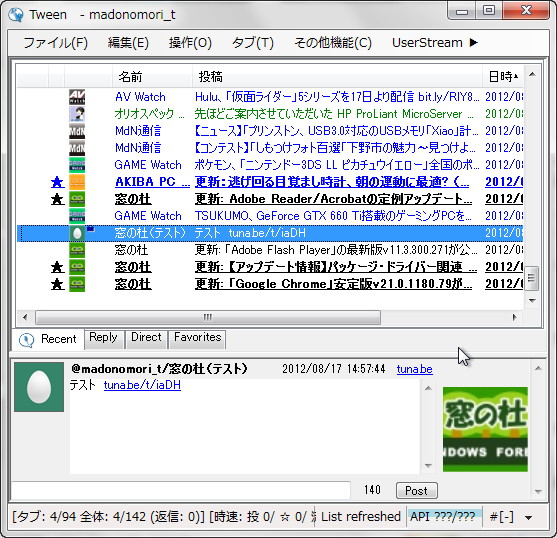This screenshot has height=538, width=557.
Task: Click egg avatar in selected テスト row
Action: (x=77, y=233)
